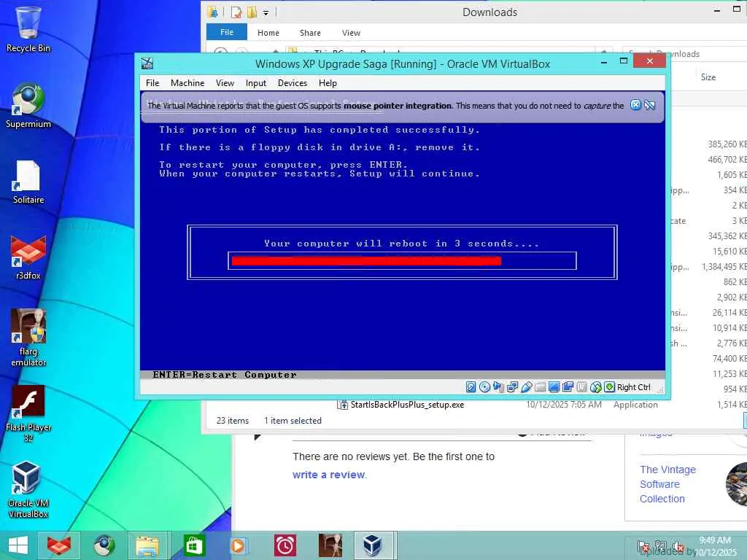
Task: Open the VirtualBox View menu
Action: (225, 83)
